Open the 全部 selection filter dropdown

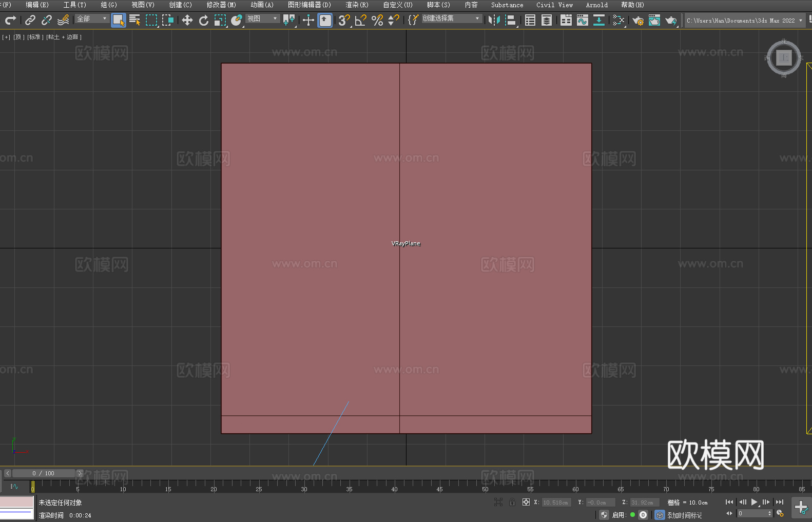92,18
